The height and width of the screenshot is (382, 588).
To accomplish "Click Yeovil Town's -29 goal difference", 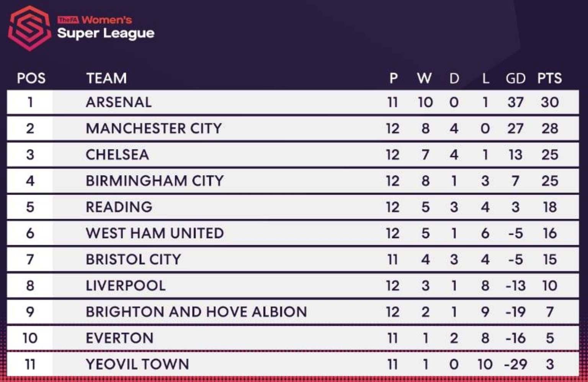I will 516,364.
